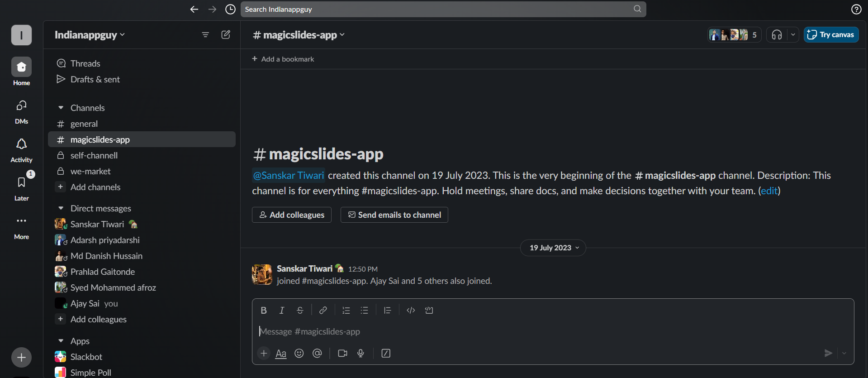Open direct message with Md Danish Hussain
The height and width of the screenshot is (378, 868).
pos(142,256)
